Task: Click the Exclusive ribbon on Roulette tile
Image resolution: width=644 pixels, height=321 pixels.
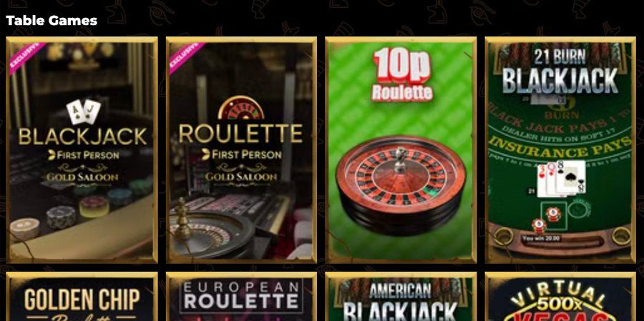Action: click(185, 57)
